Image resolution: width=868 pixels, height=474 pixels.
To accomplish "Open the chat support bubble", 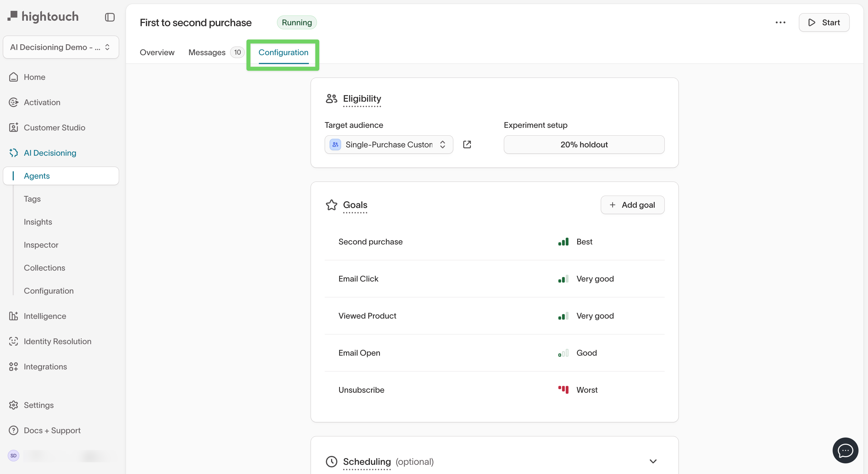I will (x=845, y=450).
